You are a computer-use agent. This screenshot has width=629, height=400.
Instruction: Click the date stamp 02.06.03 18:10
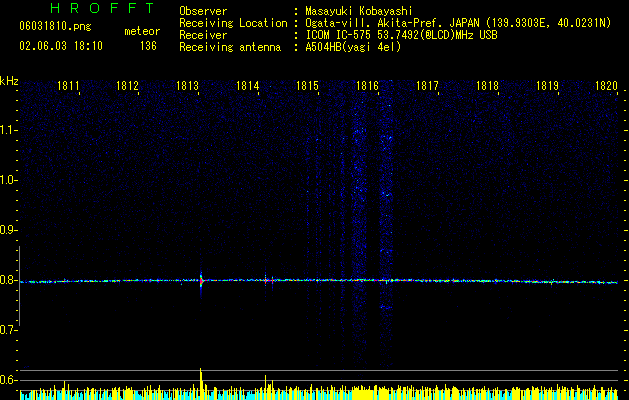pyautogui.click(x=61, y=46)
